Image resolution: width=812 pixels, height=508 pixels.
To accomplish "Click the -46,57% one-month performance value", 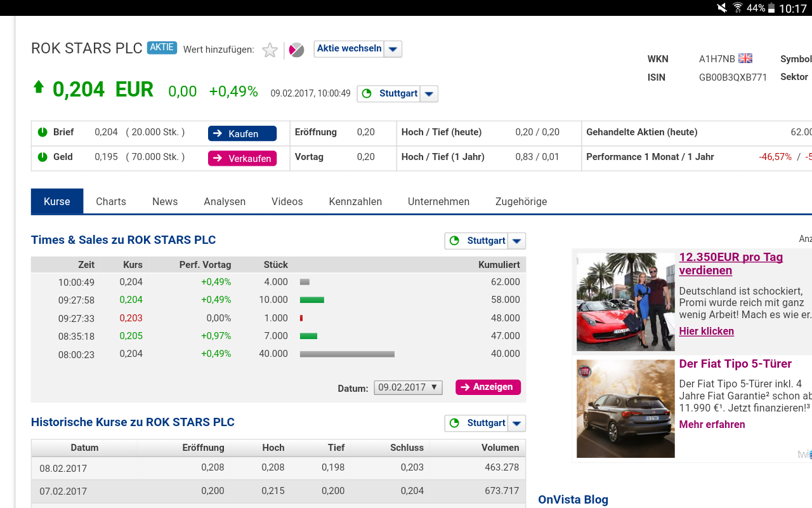I will click(x=775, y=157).
